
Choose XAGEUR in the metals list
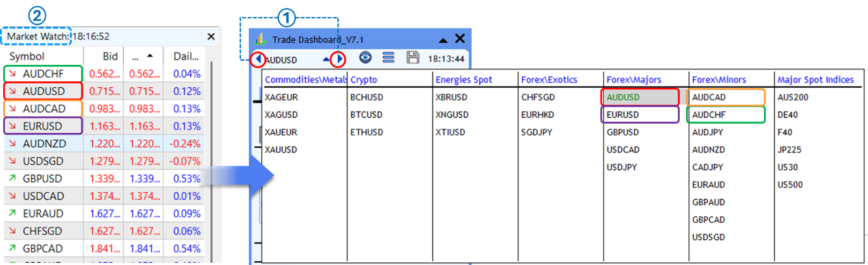click(x=281, y=97)
